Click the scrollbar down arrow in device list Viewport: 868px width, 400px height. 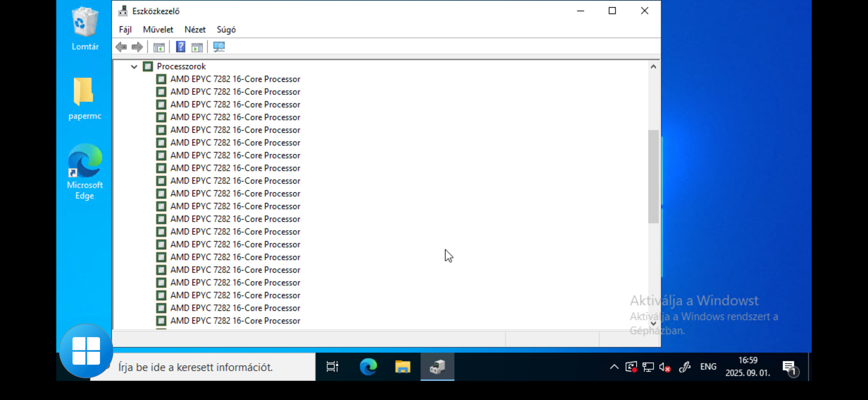coord(653,324)
